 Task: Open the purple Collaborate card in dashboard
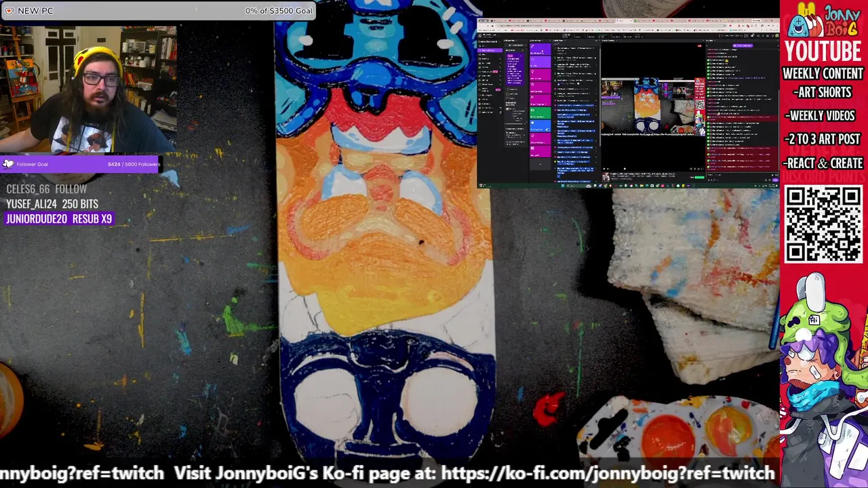(515, 70)
